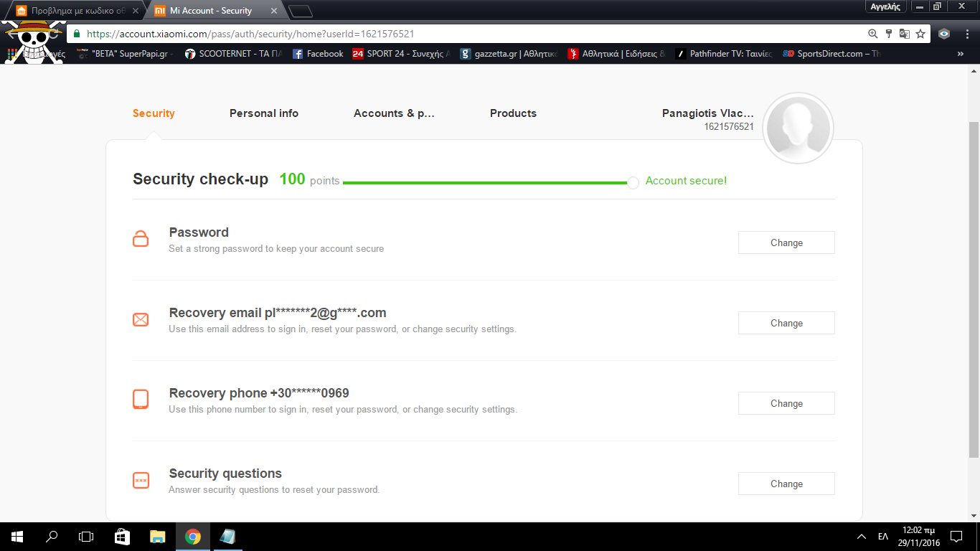This screenshot has height=551, width=980.
Task: Launch the Windows Store from taskbar
Action: [122, 537]
